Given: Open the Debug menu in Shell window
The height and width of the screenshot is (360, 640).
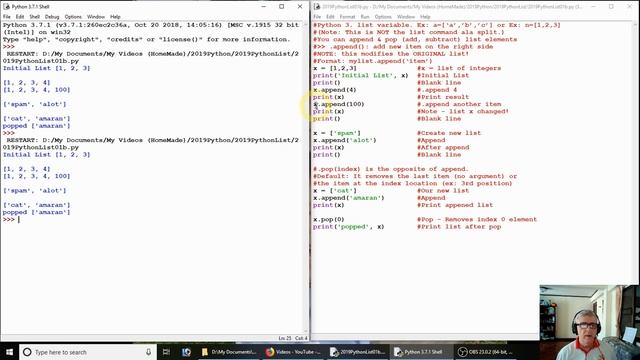Looking at the screenshot, I should [52, 17].
